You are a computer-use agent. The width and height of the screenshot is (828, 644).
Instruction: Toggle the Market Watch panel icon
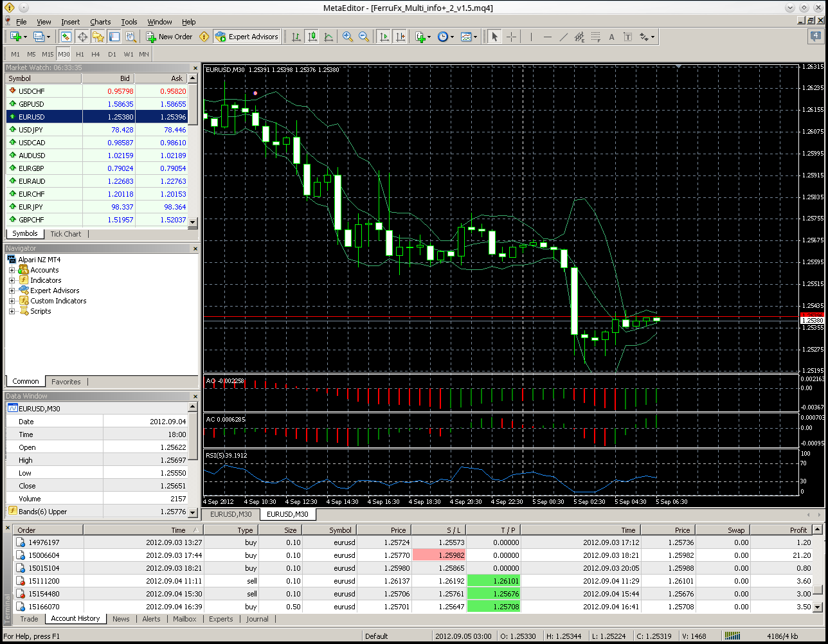[66, 37]
